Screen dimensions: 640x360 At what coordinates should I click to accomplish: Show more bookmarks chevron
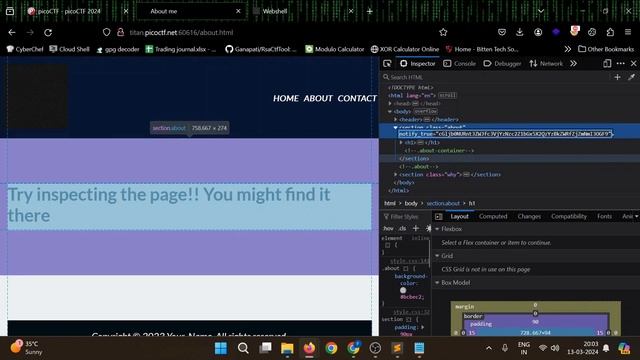pos(567,49)
